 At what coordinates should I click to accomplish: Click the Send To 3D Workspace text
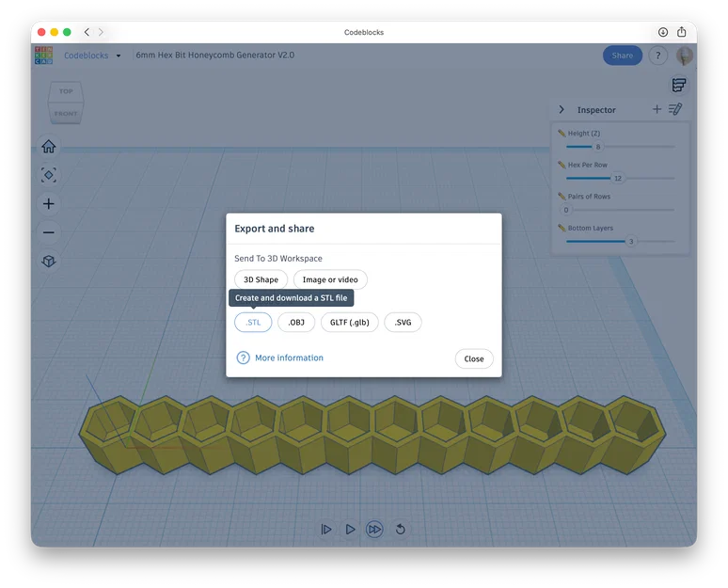click(x=278, y=258)
